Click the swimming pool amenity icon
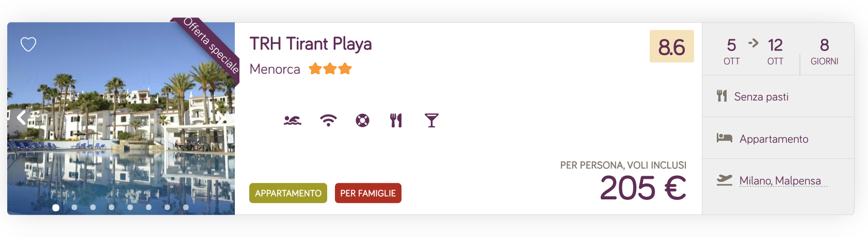This screenshot has height=237, width=868. (293, 121)
